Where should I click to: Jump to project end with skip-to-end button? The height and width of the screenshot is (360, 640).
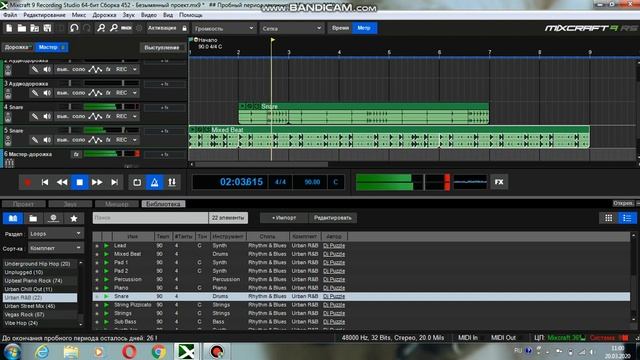click(x=114, y=182)
